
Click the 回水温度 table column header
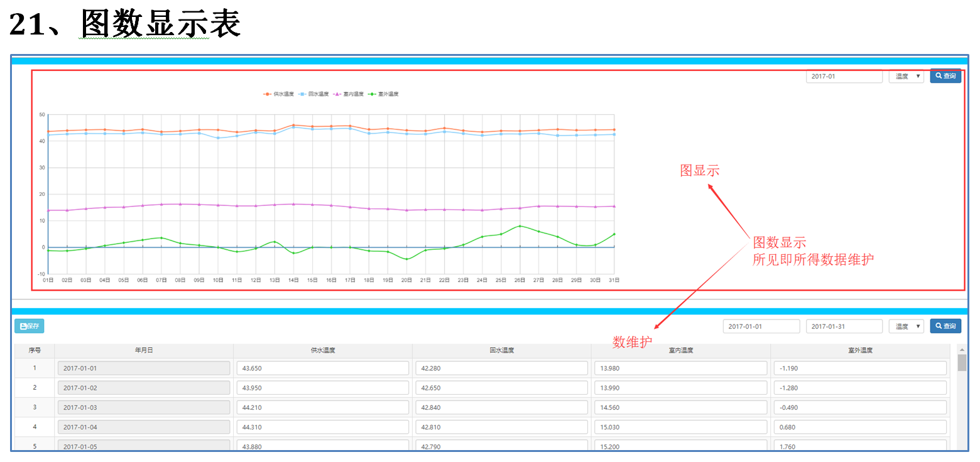pos(501,350)
